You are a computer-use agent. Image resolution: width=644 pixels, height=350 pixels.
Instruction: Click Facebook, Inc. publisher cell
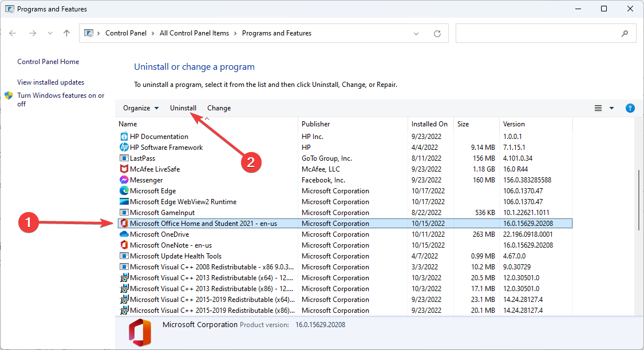pos(323,180)
